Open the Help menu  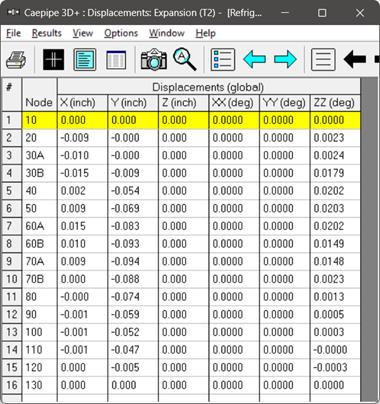coord(205,33)
